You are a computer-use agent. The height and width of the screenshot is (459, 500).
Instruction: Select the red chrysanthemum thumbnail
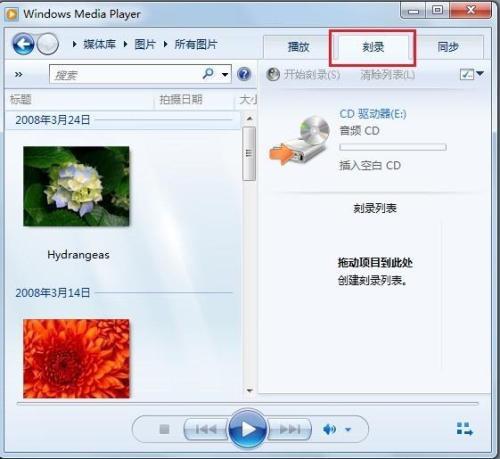click(76, 358)
